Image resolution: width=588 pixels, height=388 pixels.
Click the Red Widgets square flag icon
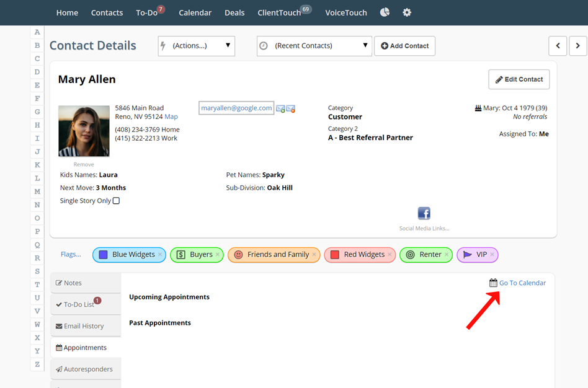coord(335,255)
